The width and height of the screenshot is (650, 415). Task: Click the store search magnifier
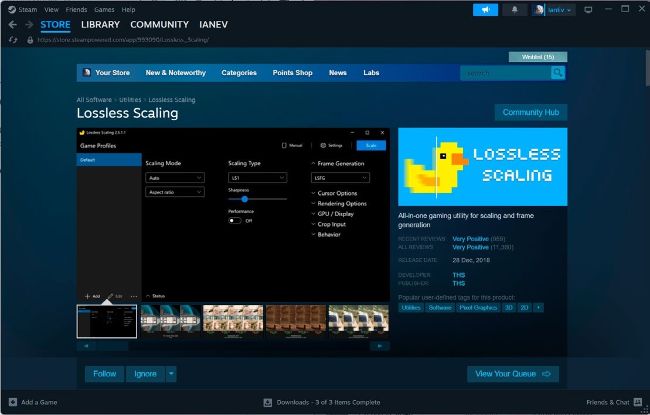pos(558,73)
